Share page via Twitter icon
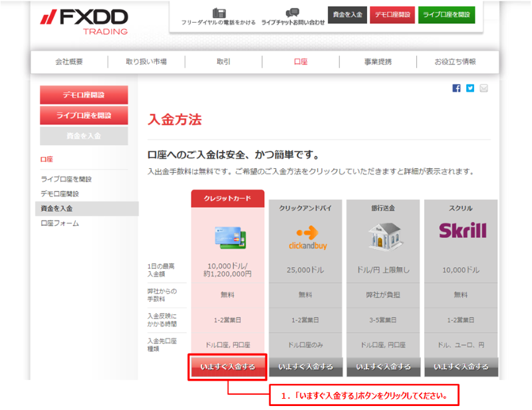This screenshot has height=410, width=532. click(470, 88)
